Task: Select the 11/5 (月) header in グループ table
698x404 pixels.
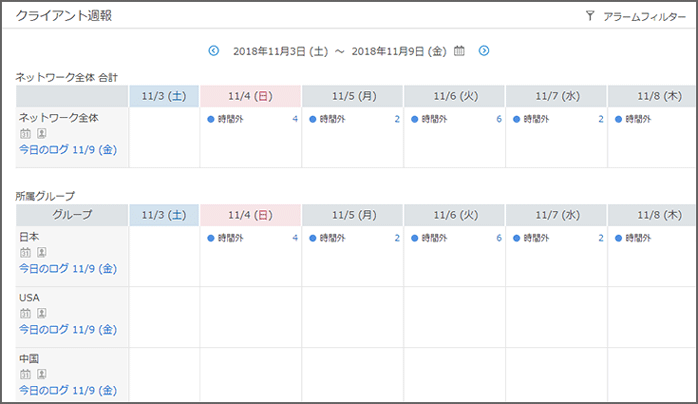Action: coord(352,215)
